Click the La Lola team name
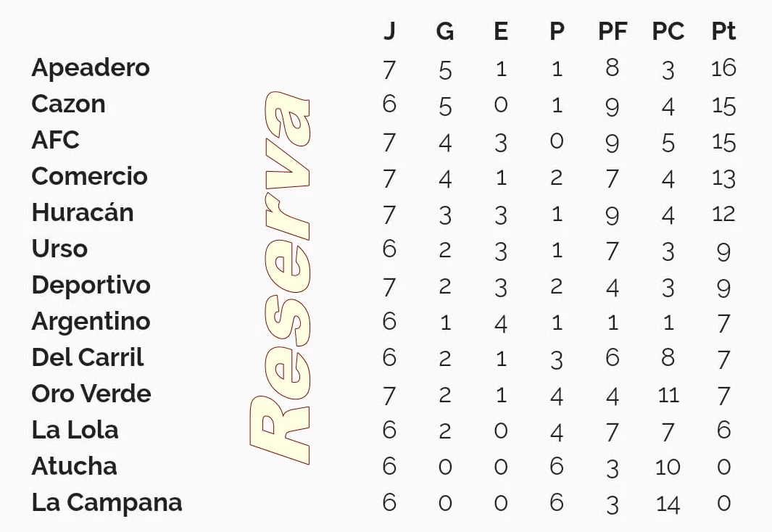Screen dimensions: 772x532 tap(75, 430)
